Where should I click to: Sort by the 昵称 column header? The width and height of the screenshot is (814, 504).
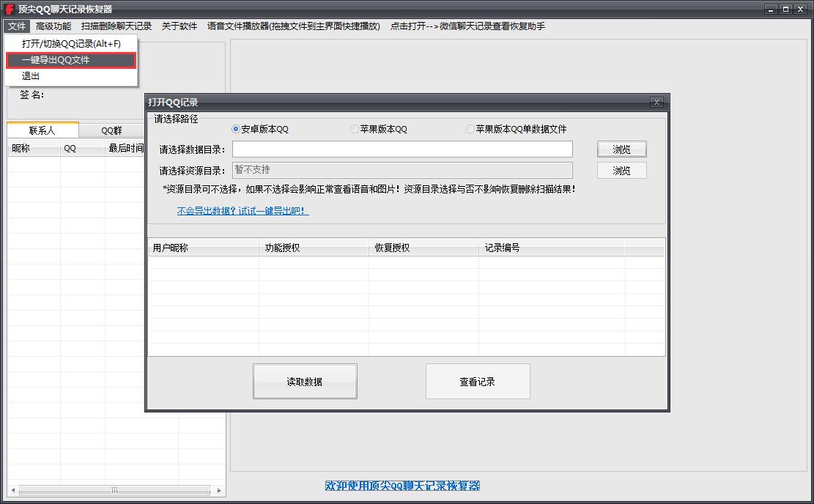pyautogui.click(x=34, y=148)
